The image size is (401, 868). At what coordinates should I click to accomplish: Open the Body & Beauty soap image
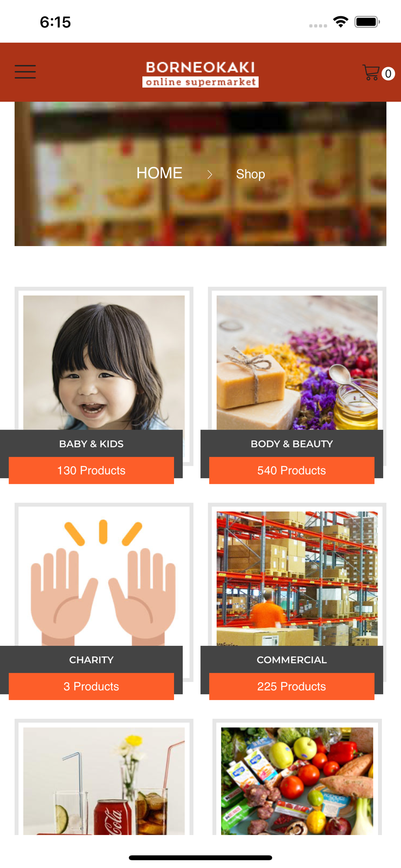tap(297, 362)
